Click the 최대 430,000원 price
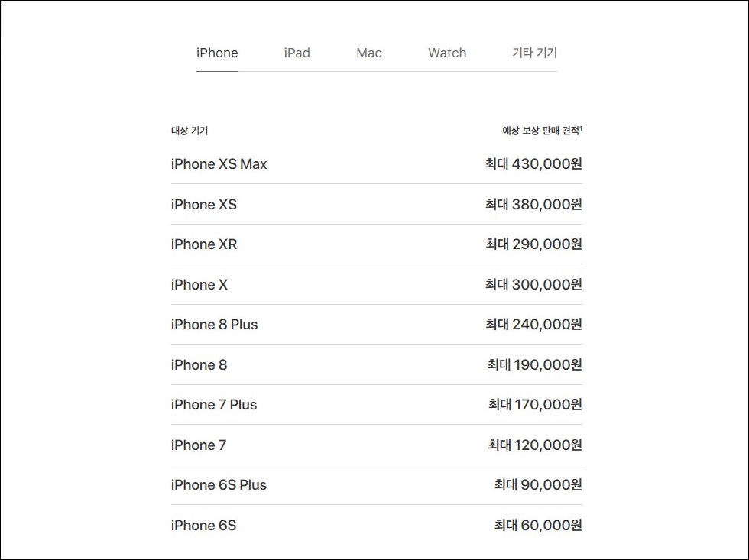This screenshot has height=560, width=749. point(533,163)
